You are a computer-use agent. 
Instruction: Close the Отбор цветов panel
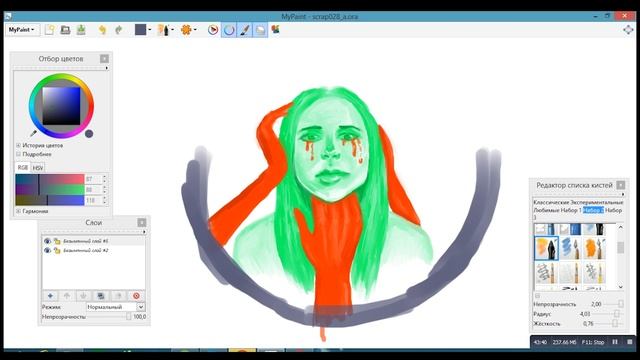click(104, 59)
